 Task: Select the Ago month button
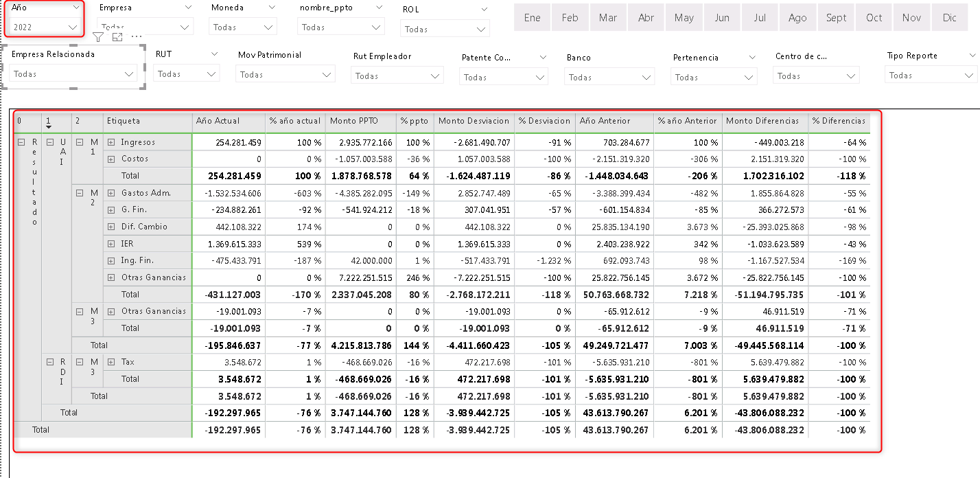(x=797, y=18)
